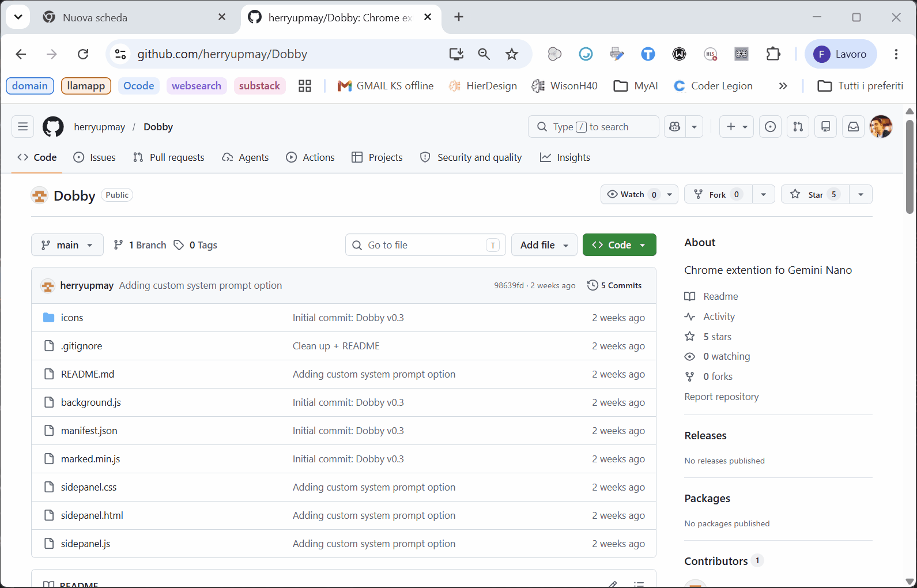Open the notifications inbox icon
Image resolution: width=917 pixels, height=588 pixels.
[x=854, y=127]
